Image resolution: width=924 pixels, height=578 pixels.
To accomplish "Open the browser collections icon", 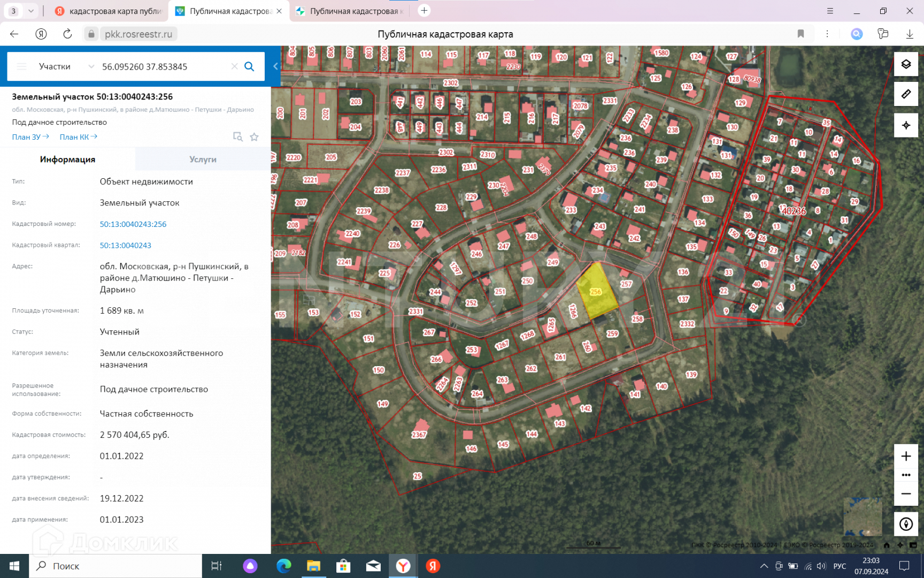I will click(x=883, y=34).
